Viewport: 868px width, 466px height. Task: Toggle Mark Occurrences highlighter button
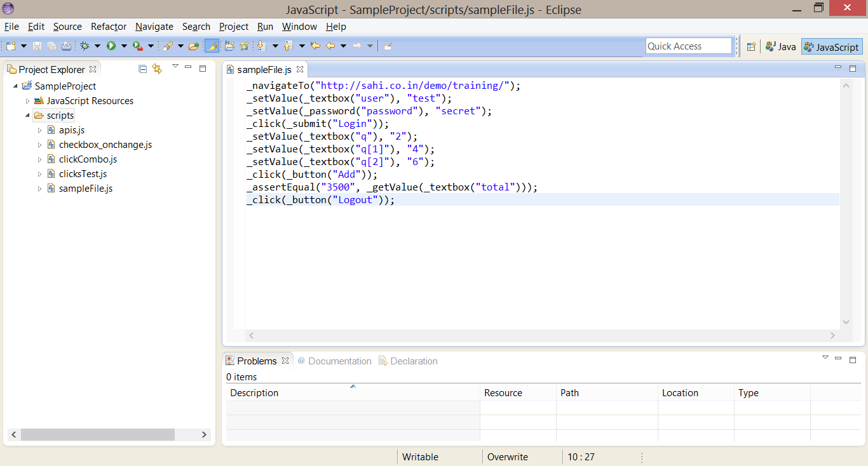pos(212,46)
